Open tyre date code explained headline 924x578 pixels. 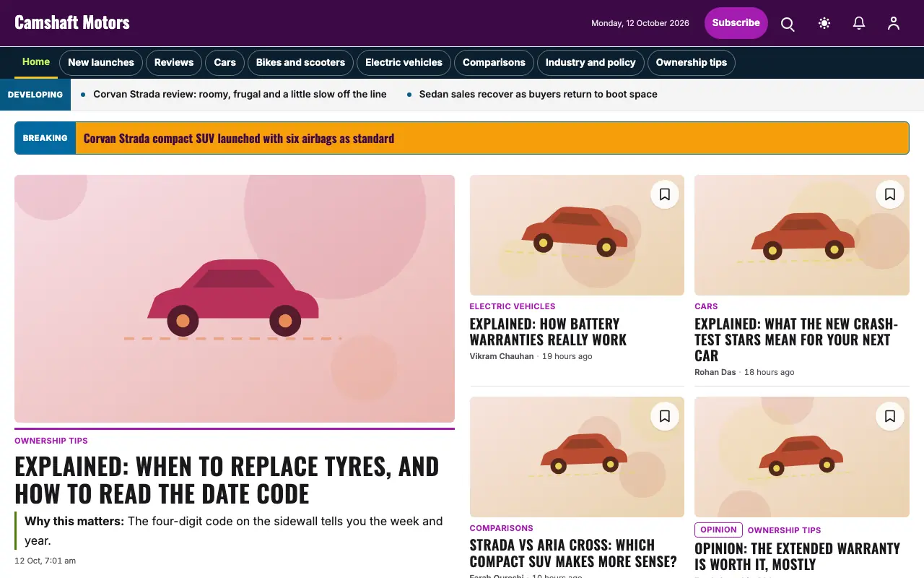tap(227, 480)
